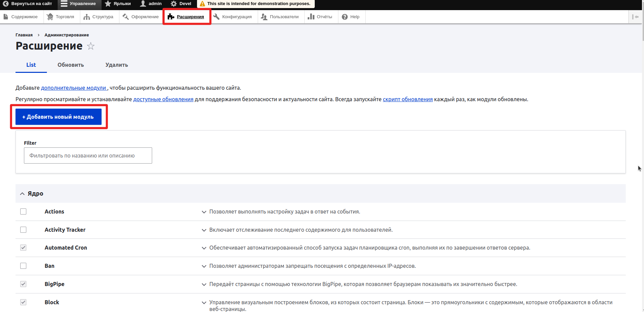Viewport: 644px width, 312px height.
Task: Switch to the Обновить tab
Action: tap(71, 65)
